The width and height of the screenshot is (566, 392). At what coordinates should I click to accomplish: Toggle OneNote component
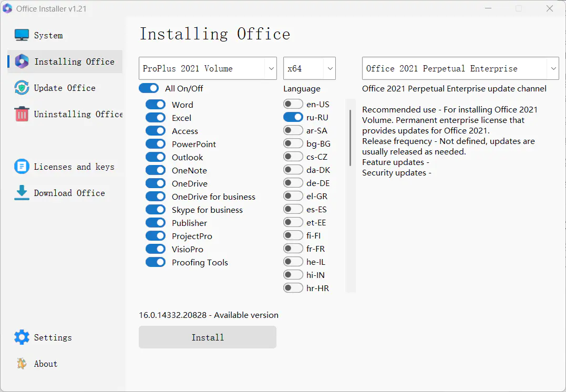(156, 170)
